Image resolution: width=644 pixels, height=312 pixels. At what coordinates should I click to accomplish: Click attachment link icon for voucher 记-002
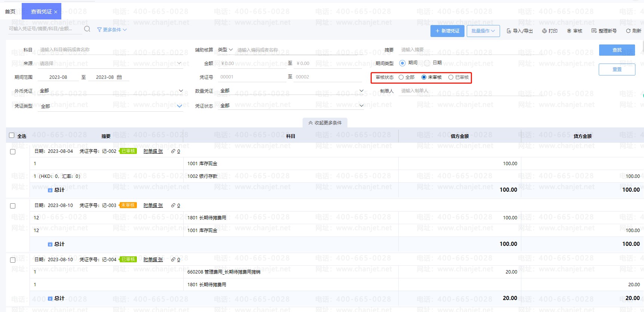173,151
